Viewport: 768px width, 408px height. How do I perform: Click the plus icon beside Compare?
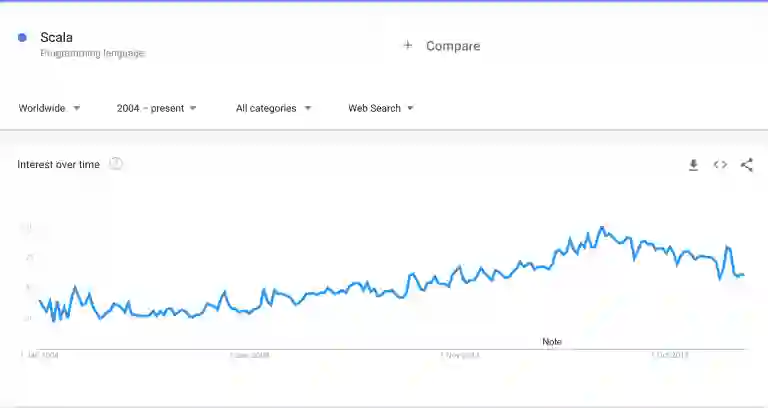click(407, 45)
